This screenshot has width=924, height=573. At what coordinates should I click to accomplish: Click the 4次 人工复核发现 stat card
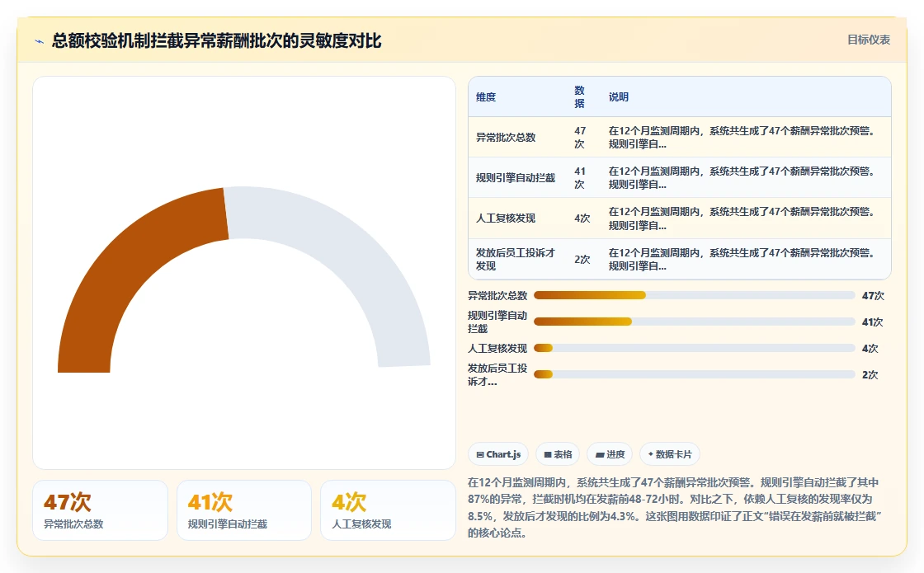(388, 510)
